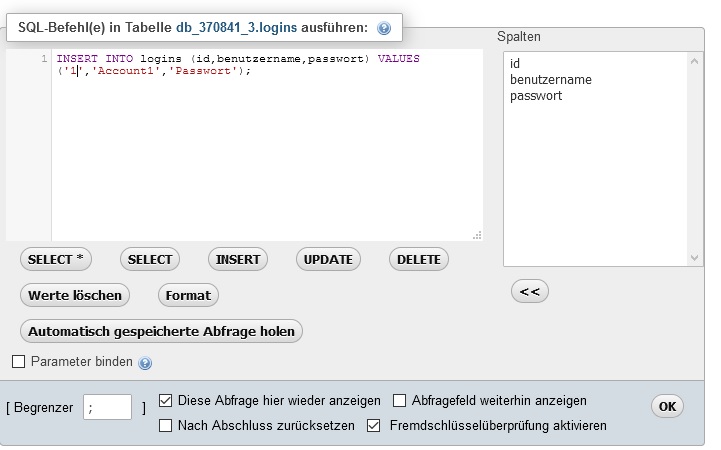The image size is (721, 450).
Task: Click the SELECT * button
Action: 56,259
